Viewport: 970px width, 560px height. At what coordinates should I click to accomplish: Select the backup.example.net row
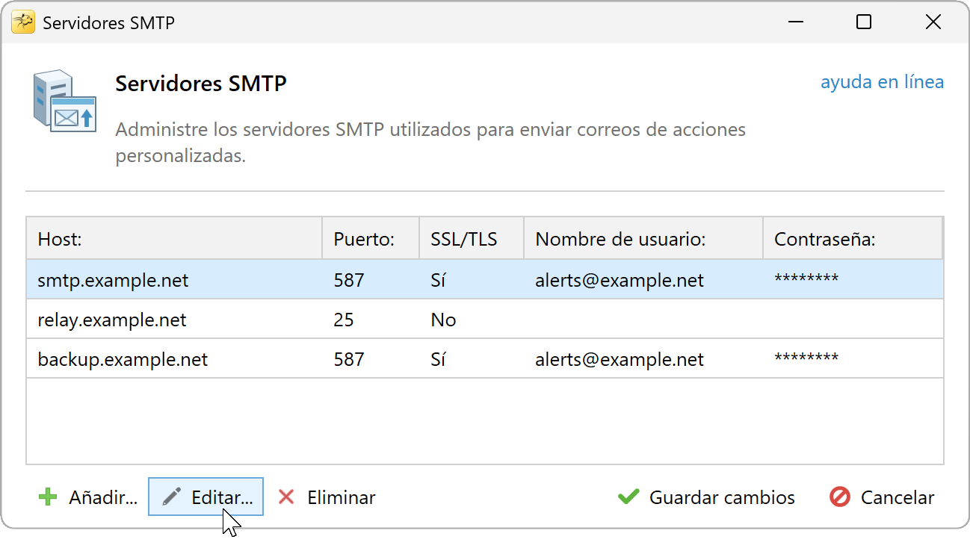coord(485,359)
